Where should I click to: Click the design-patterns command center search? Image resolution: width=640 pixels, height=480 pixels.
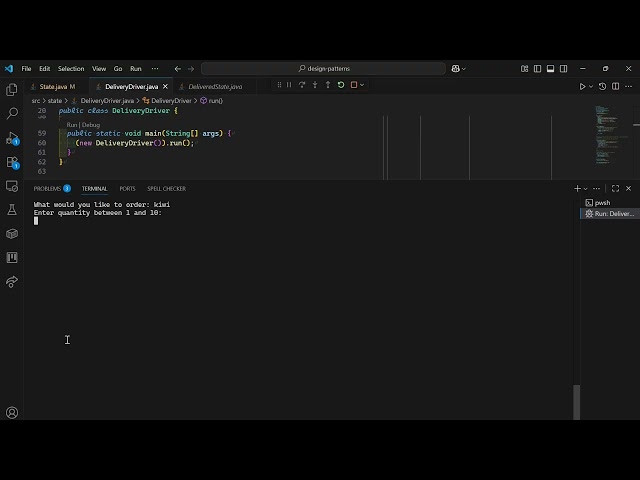click(x=323, y=69)
